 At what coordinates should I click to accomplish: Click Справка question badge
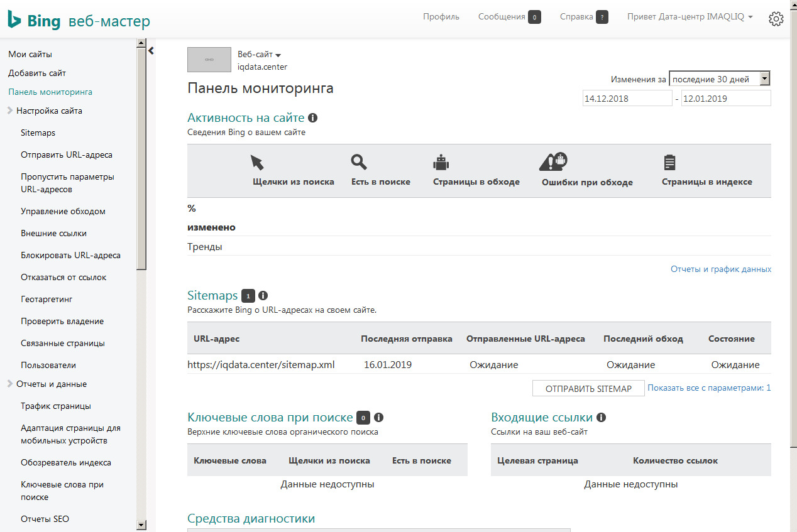pos(602,18)
